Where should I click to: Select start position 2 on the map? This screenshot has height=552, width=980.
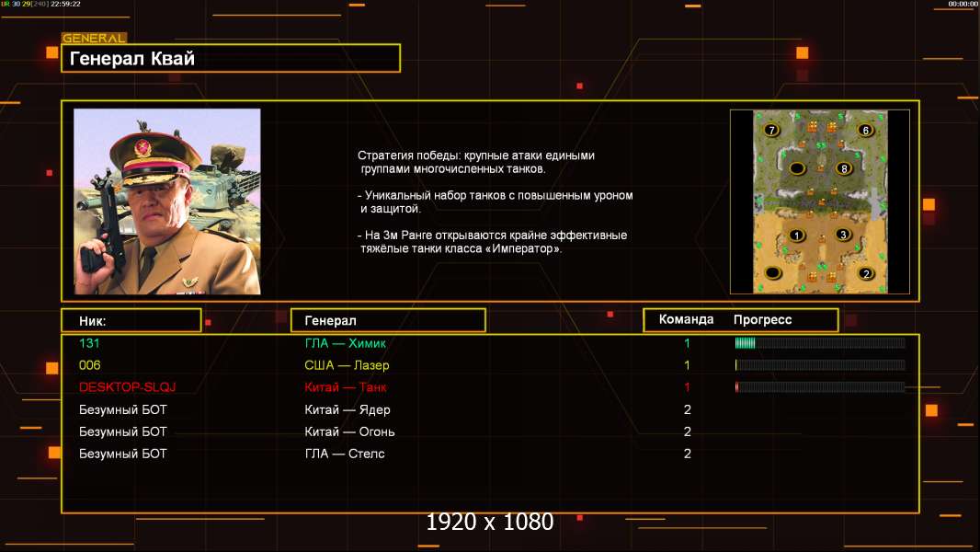pyautogui.click(x=866, y=273)
